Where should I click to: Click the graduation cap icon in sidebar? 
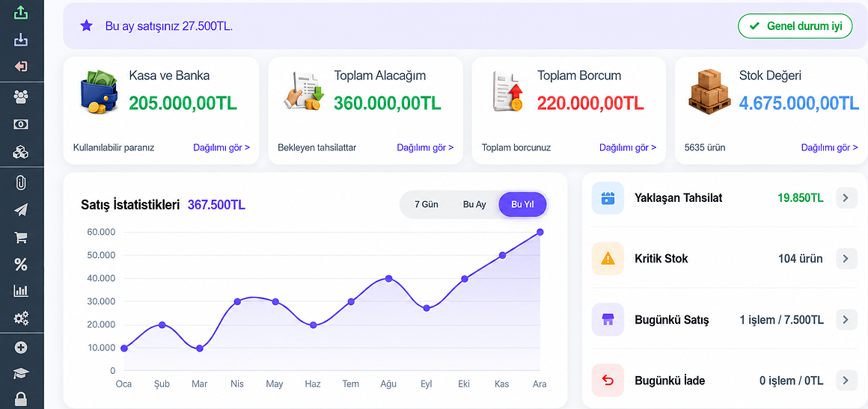click(20, 374)
